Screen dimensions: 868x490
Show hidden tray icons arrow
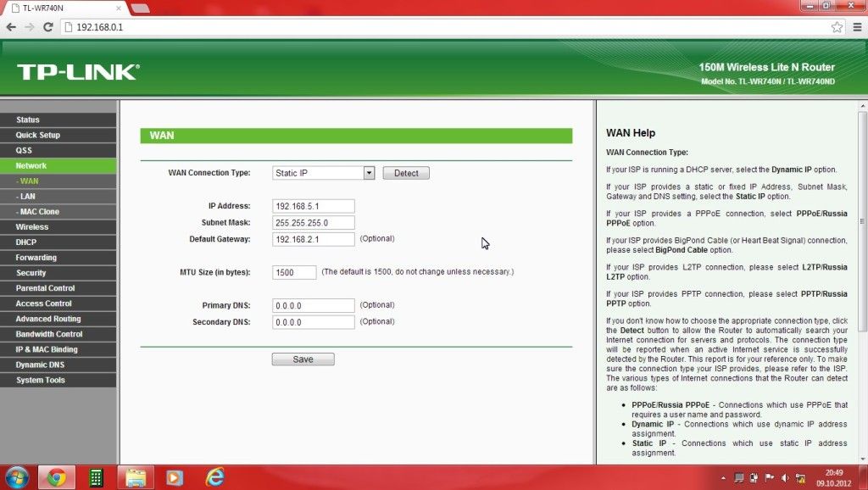[x=723, y=478]
